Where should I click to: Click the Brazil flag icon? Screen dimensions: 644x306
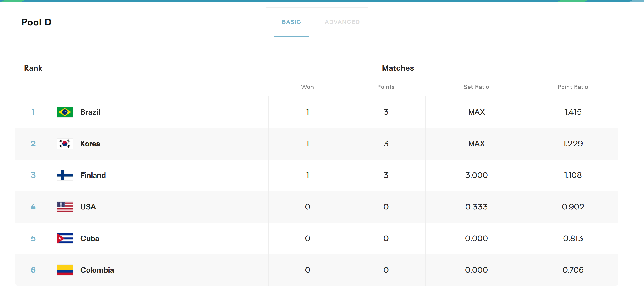[x=65, y=112]
